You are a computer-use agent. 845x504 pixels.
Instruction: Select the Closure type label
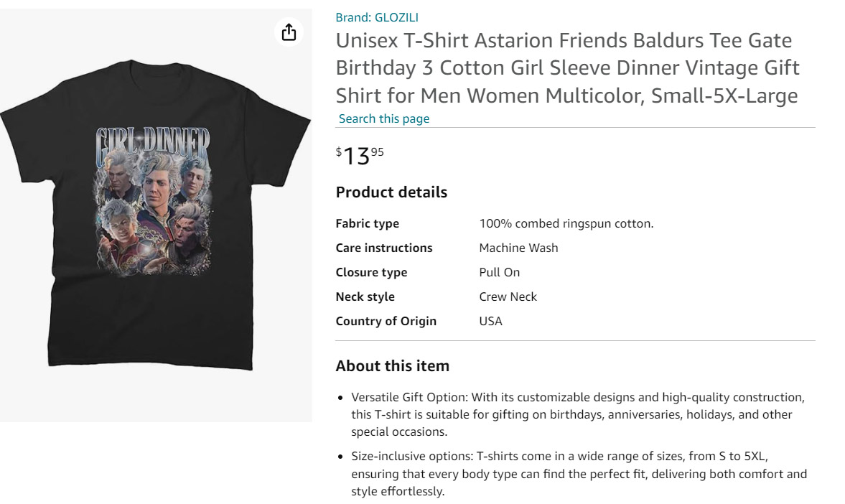(x=371, y=272)
